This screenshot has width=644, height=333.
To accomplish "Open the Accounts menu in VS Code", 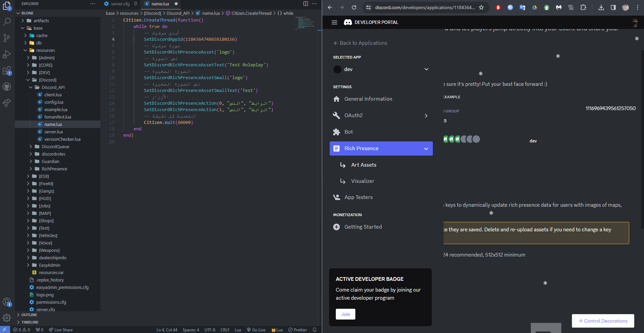I will click(x=7, y=302).
